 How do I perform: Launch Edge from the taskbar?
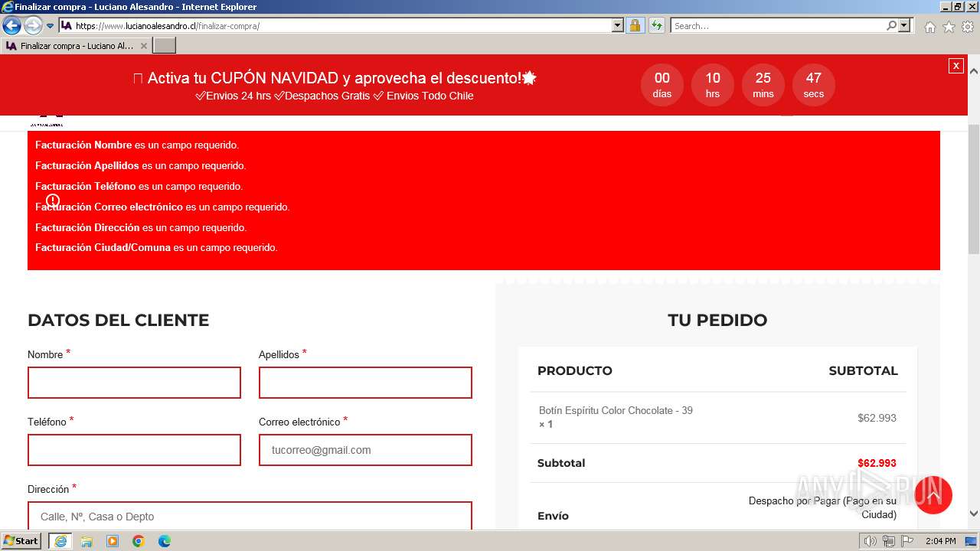point(165,541)
